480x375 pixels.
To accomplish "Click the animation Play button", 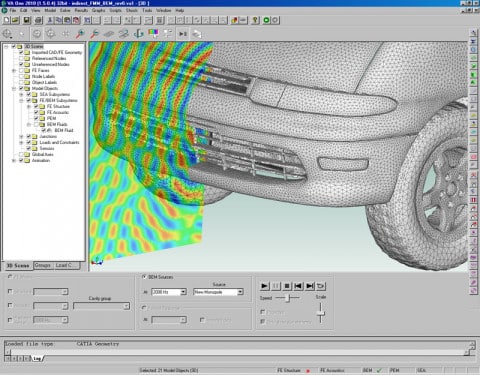I will tap(264, 286).
